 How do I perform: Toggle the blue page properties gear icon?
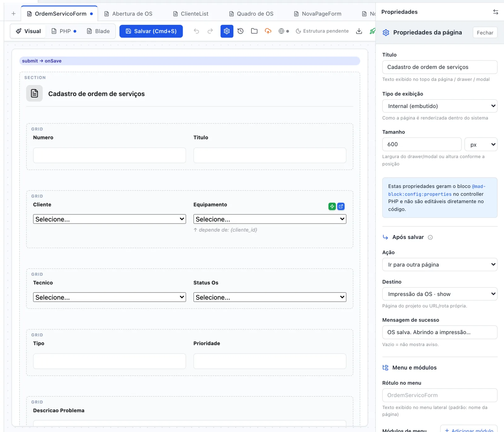[x=227, y=31]
